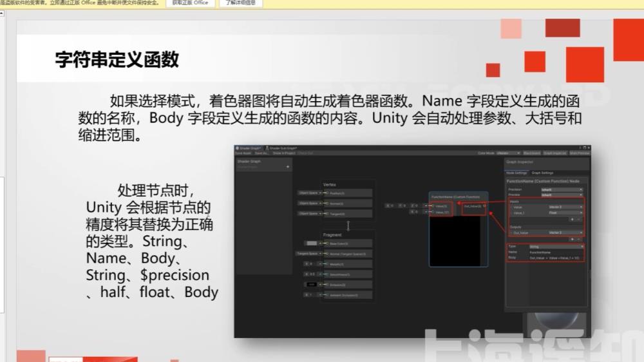Open Tangent Space dropdown beside Normal
Viewport: 644px width, 362px height.
[x=308, y=254]
